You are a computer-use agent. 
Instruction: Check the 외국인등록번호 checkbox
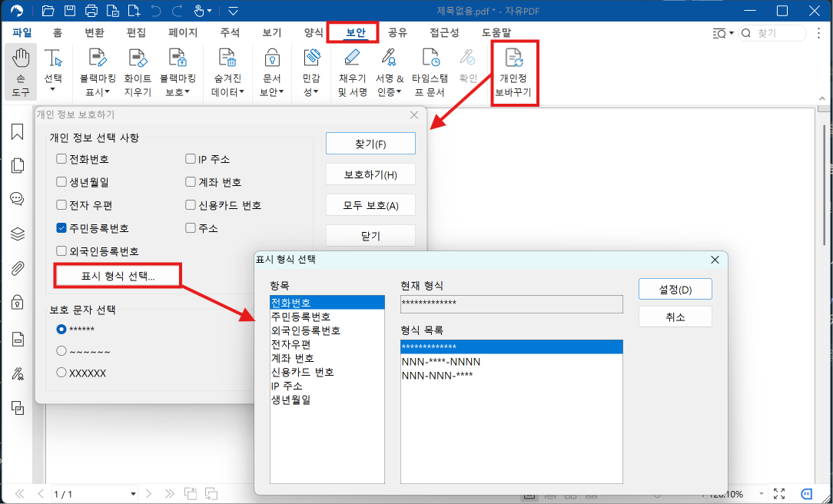(61, 250)
